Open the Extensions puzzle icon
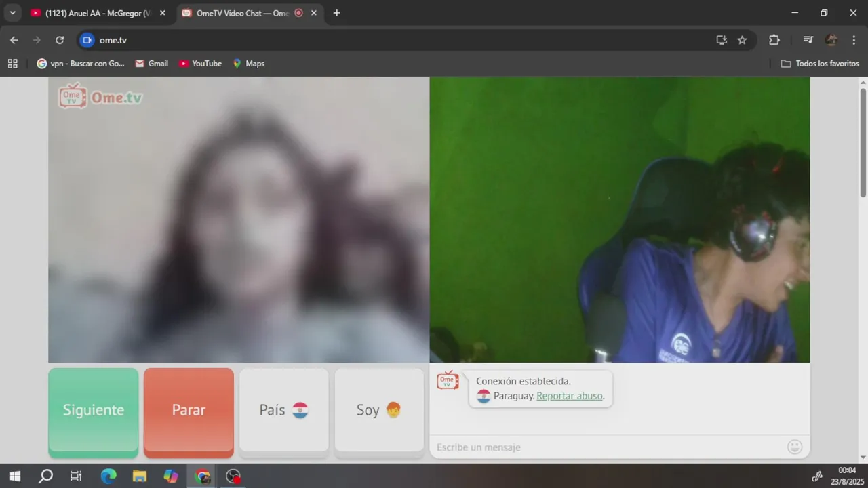868x488 pixels. click(774, 40)
